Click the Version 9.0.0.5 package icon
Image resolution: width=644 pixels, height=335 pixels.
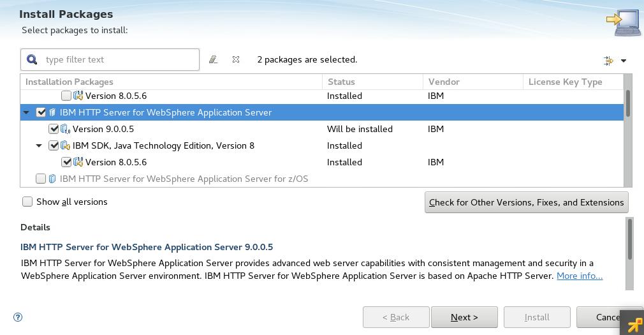tap(65, 129)
